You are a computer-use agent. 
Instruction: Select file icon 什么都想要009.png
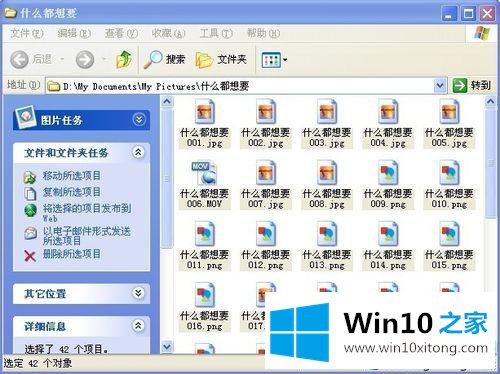pos(388,173)
